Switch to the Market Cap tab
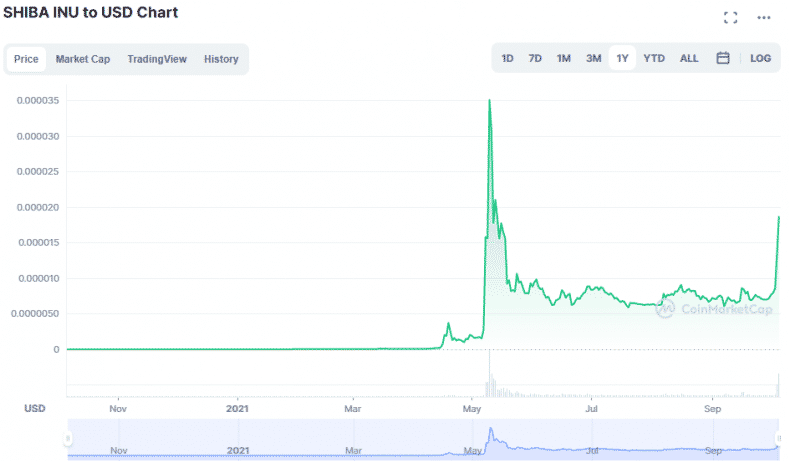 click(x=83, y=59)
